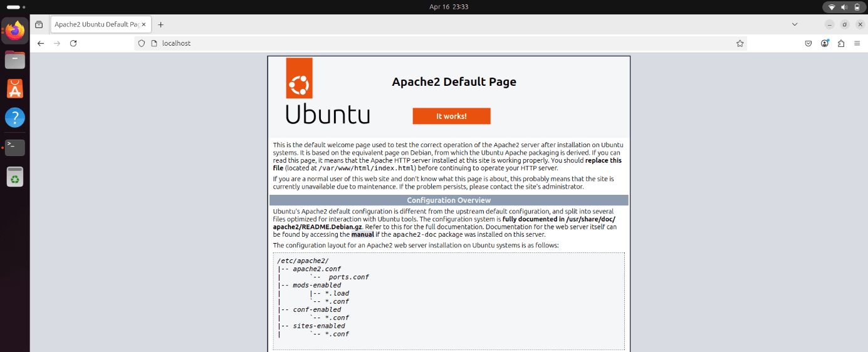This screenshot has height=352, width=868.
Task: Close the Firefox window
Action: coord(860,24)
